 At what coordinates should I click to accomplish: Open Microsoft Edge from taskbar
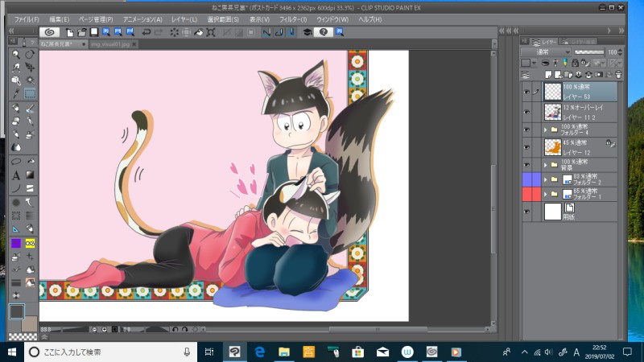coord(259,352)
